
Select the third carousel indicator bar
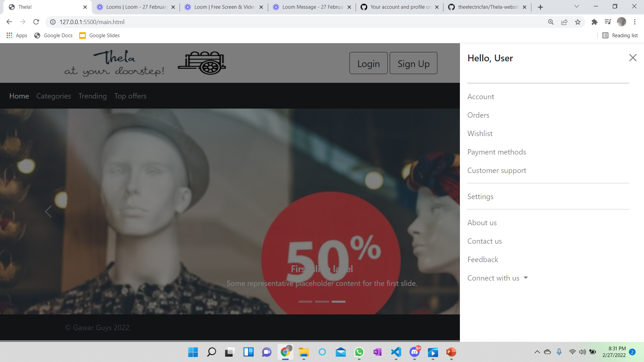(x=338, y=301)
